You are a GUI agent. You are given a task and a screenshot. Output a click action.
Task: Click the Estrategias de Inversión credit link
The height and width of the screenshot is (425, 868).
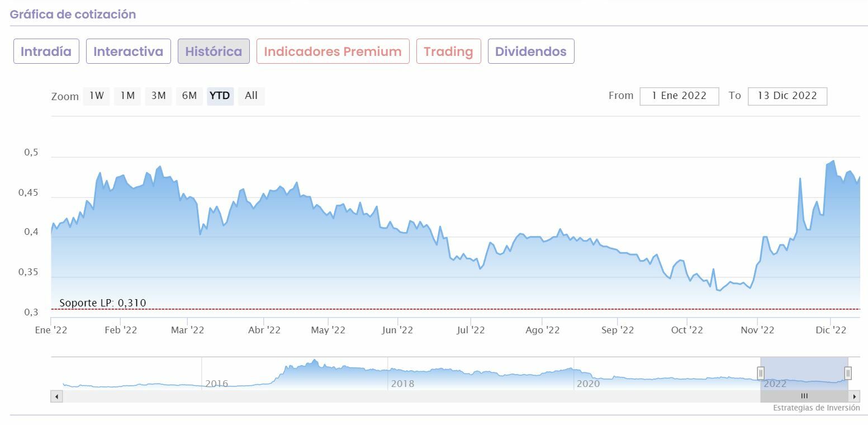point(816,408)
